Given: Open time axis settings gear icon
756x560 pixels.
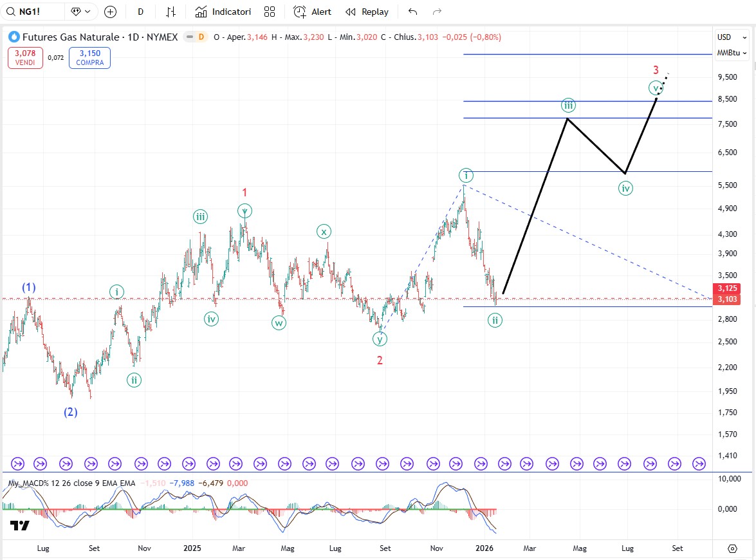Looking at the screenshot, I should coord(732,548).
